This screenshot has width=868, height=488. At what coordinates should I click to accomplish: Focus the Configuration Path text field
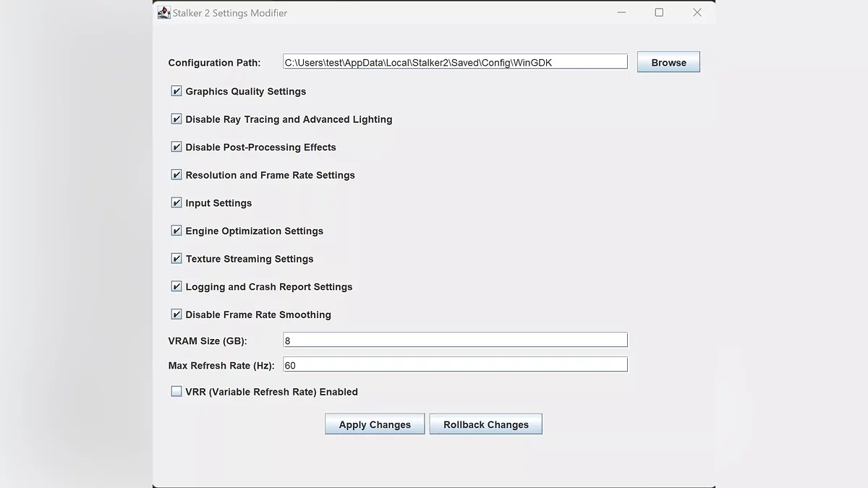(455, 62)
